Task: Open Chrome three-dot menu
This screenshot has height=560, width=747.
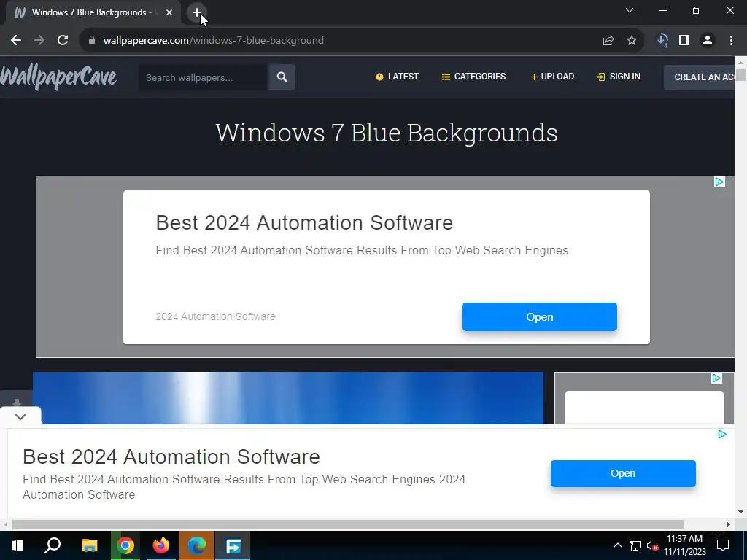Action: click(731, 41)
